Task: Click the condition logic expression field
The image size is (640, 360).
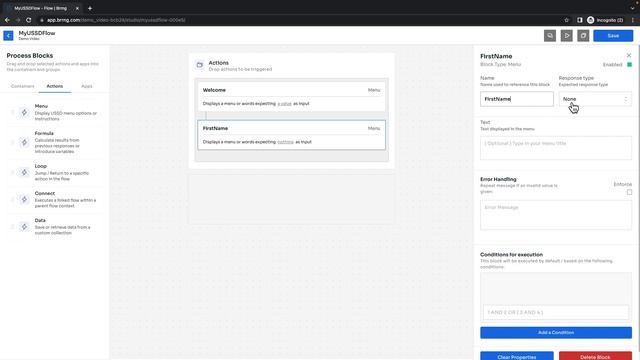Action: click(556, 312)
